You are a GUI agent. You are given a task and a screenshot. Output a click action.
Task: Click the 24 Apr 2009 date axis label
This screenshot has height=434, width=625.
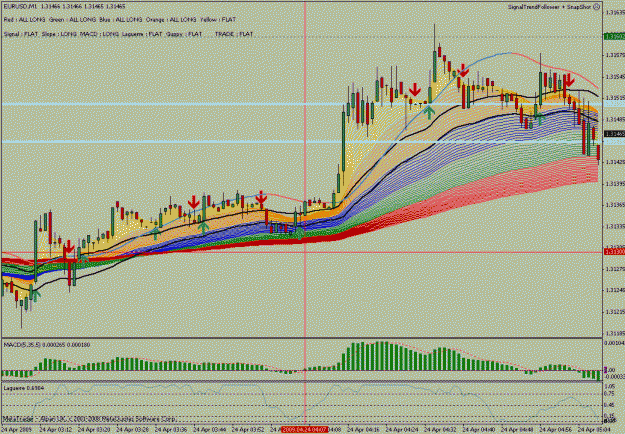click(18, 430)
